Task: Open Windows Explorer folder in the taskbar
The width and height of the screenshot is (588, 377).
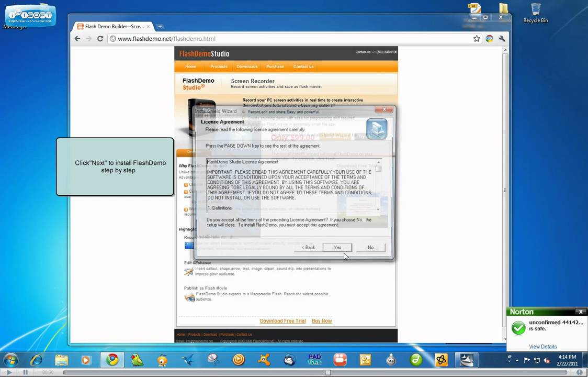Action: pos(62,360)
